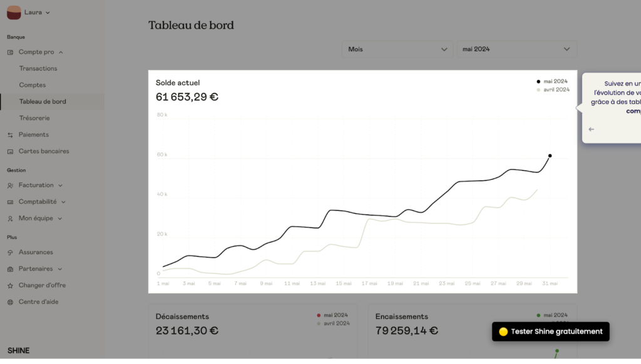Click the back arrow in the tooltip
641x364 pixels.
pos(592,129)
